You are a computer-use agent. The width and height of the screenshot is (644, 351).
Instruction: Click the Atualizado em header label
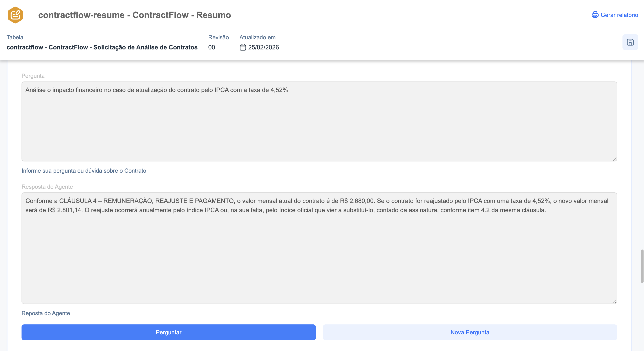(257, 37)
